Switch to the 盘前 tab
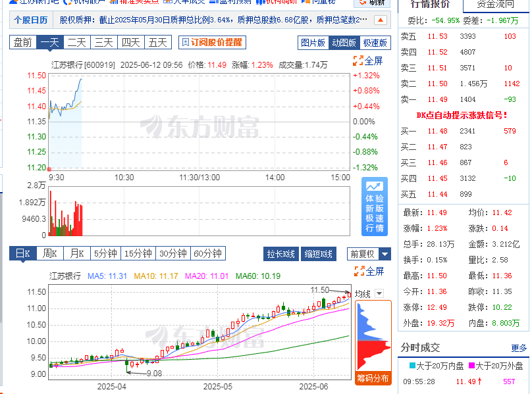Image resolution: width=532 pixels, height=394 pixels. coord(23,42)
